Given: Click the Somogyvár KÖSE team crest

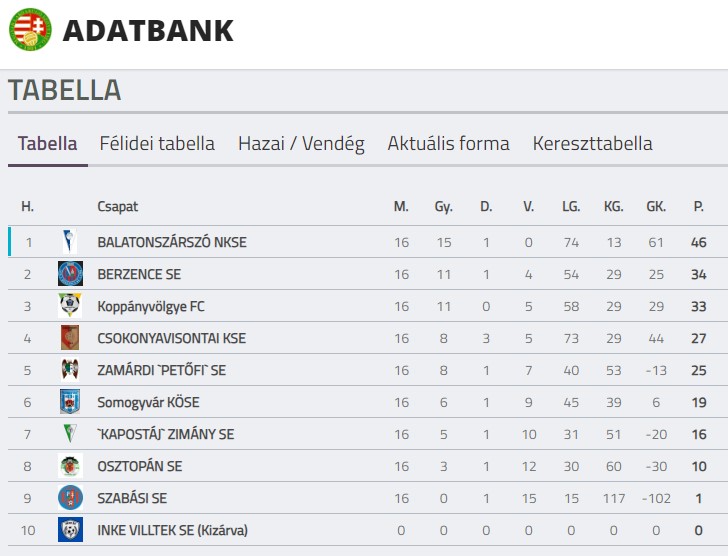Looking at the screenshot, I should [x=69, y=402].
